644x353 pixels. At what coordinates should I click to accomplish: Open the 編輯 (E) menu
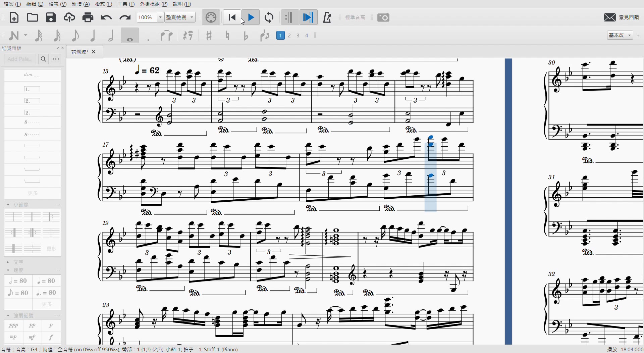pos(35,4)
